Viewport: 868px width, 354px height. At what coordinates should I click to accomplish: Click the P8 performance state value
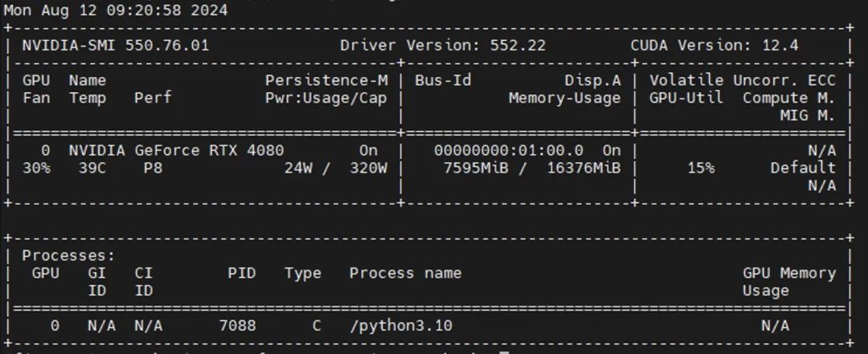[153, 168]
